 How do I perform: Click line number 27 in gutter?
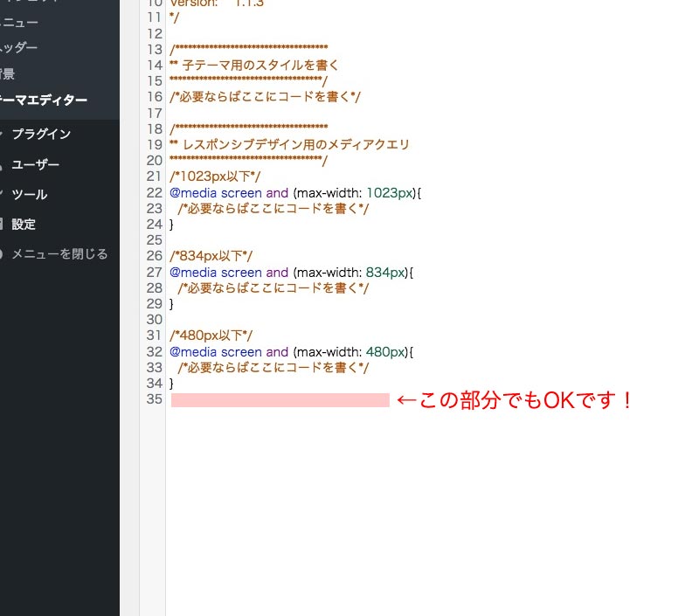155,273
